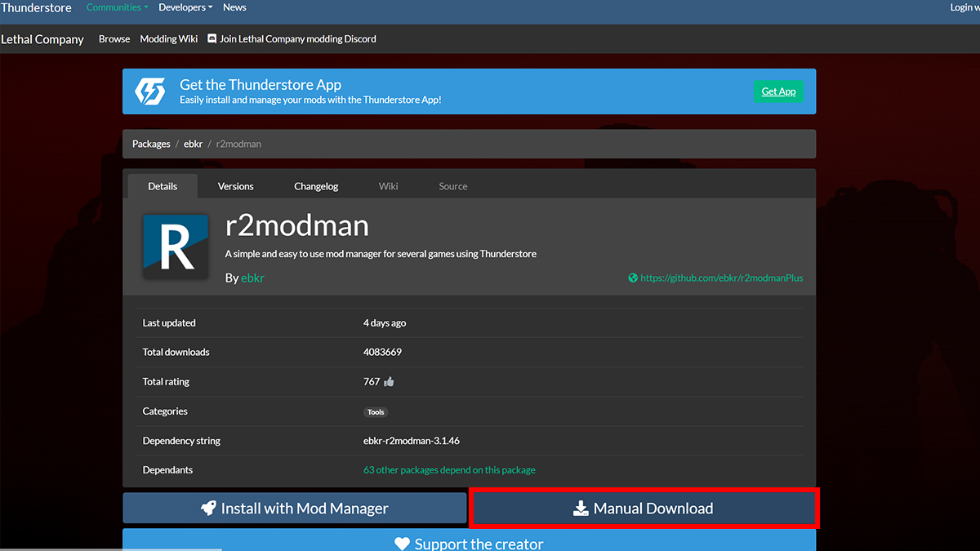Viewport: 980px width, 551px height.
Task: Click the globe icon next to the GitHub link
Action: 632,278
